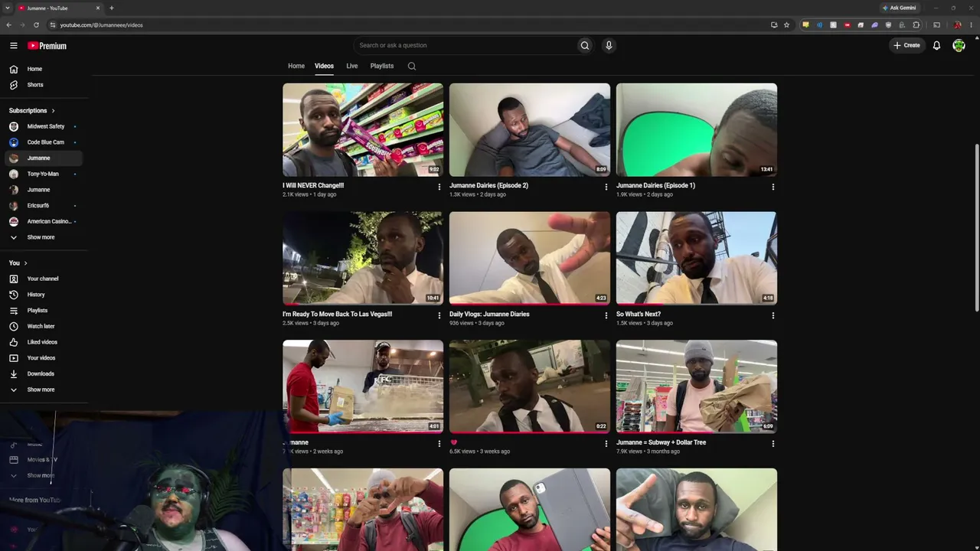Select the Jumanne - YouTube browser tab
The height and width of the screenshot is (551, 980).
point(59,8)
